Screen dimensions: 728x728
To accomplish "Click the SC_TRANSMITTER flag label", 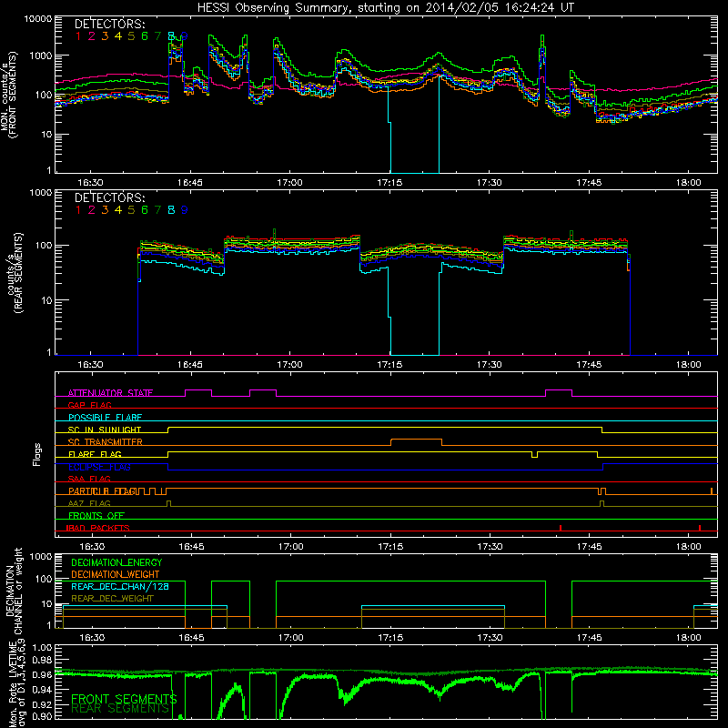I will (x=105, y=442).
